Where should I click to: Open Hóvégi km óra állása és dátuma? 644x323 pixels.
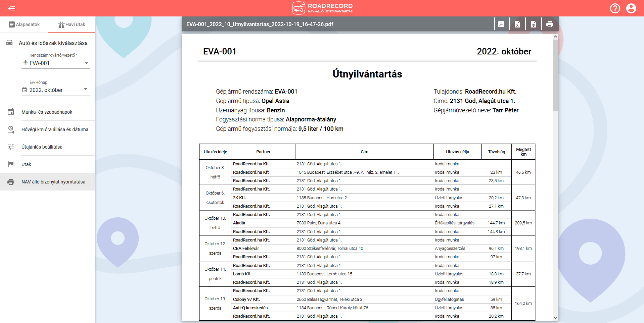[x=48, y=129]
